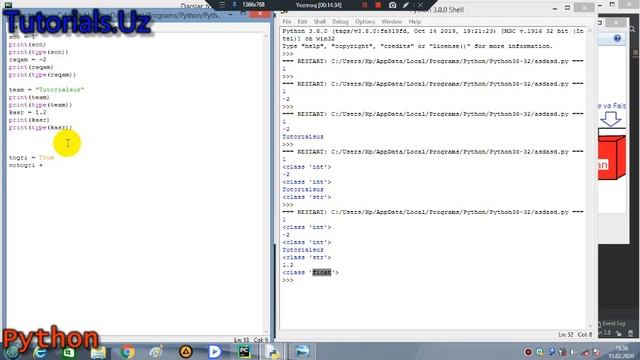Click the red recorder icon in system tray
This screenshot has height=360, width=640.
pyautogui.click(x=528, y=352)
